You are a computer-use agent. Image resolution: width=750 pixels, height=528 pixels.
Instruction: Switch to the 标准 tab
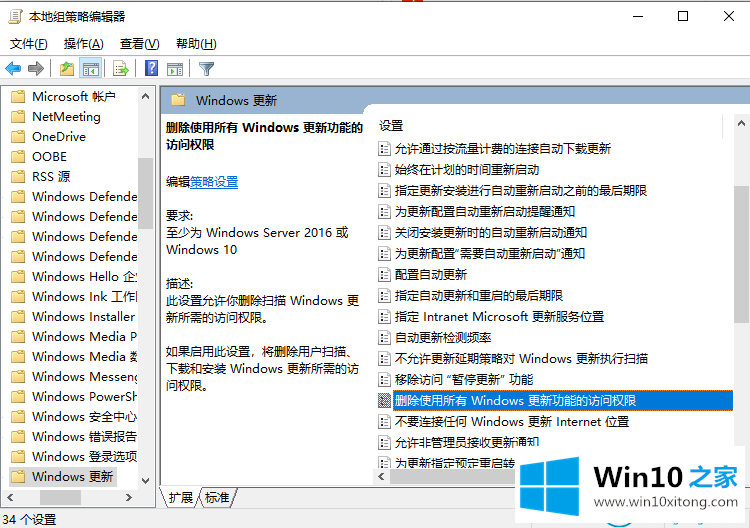pyautogui.click(x=217, y=498)
